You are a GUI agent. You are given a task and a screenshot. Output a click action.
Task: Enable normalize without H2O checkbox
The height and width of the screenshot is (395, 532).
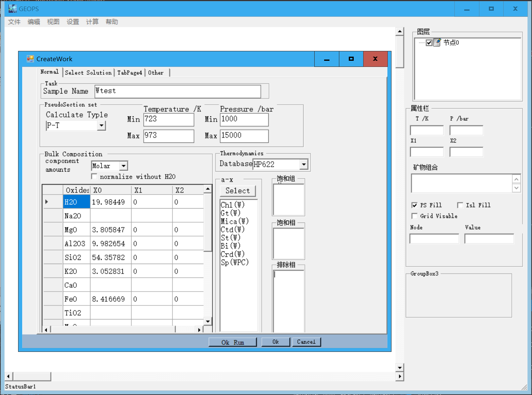point(94,177)
